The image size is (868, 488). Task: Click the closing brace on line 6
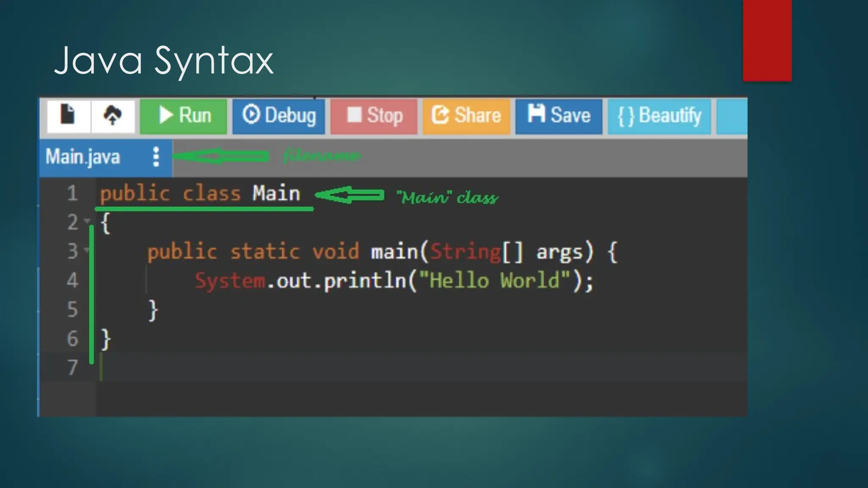106,340
